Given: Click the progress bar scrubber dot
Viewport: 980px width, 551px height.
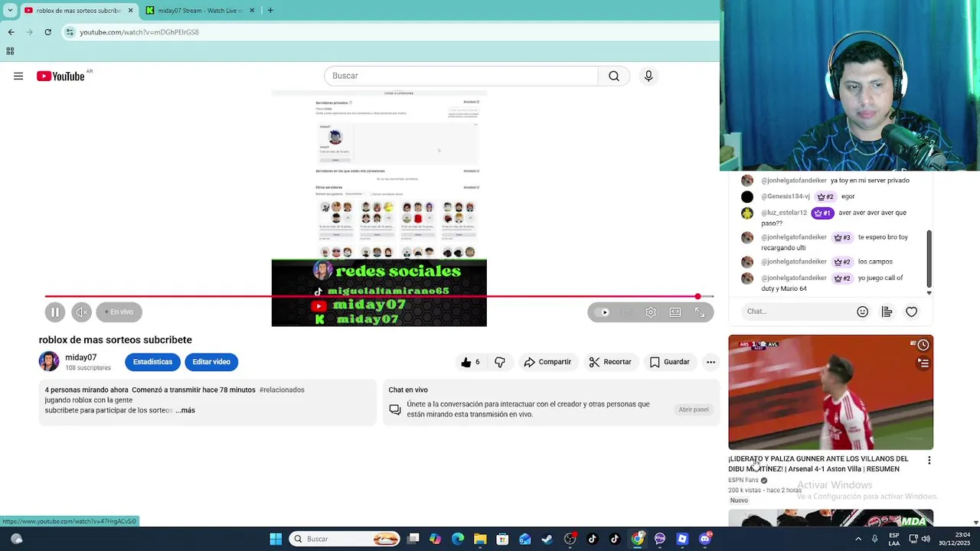Looking at the screenshot, I should click(x=697, y=296).
